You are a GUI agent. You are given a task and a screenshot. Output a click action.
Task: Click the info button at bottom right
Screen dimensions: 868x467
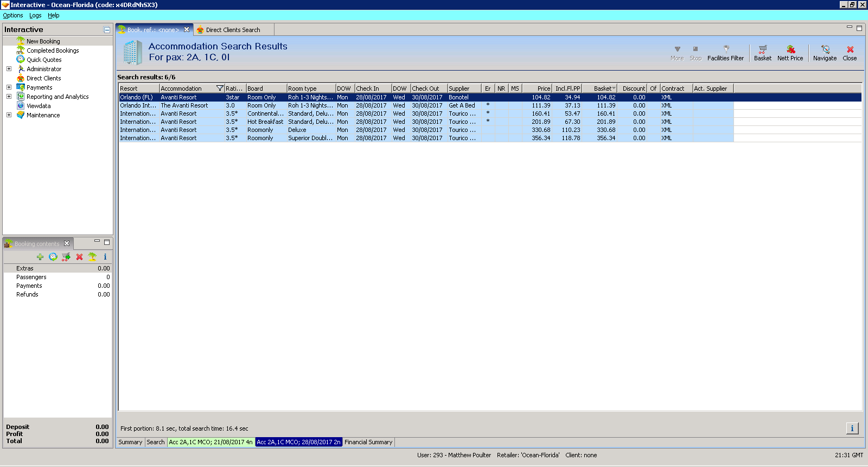852,428
